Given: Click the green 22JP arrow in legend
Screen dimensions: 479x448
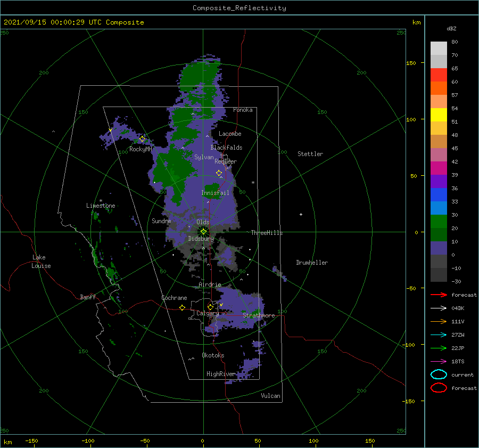Looking at the screenshot, I should tap(439, 348).
